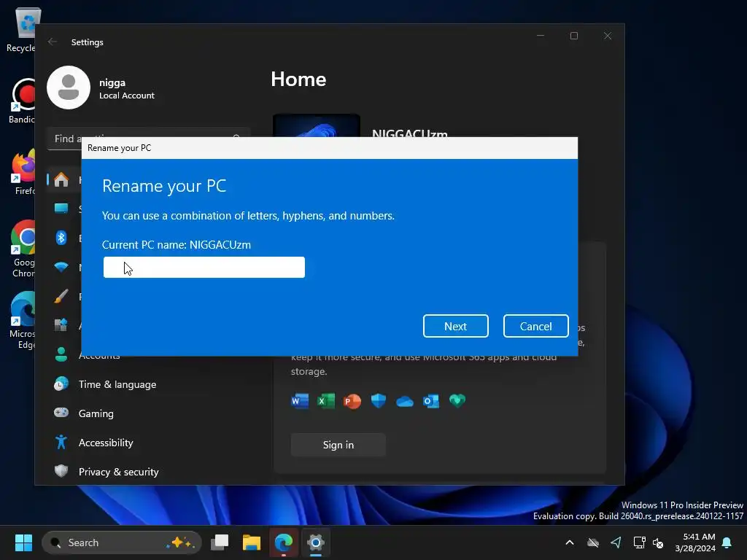Go back using Settings back arrow

[x=53, y=42]
